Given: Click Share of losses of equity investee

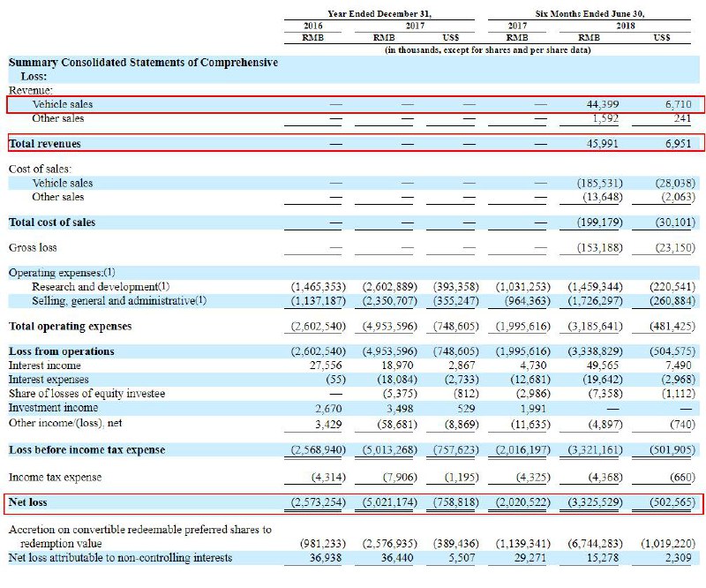Looking at the screenshot, I should (86, 393).
